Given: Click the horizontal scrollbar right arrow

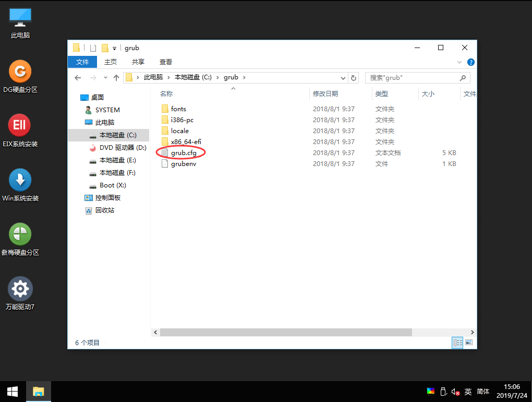Looking at the screenshot, I should [x=472, y=333].
